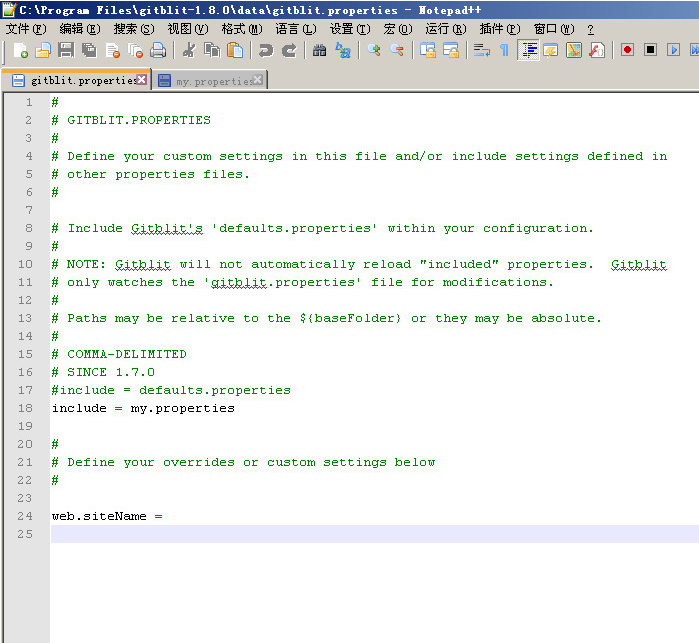Zoom out with the magnifier minus icon
Screen dimensions: 699x643
click(x=397, y=50)
